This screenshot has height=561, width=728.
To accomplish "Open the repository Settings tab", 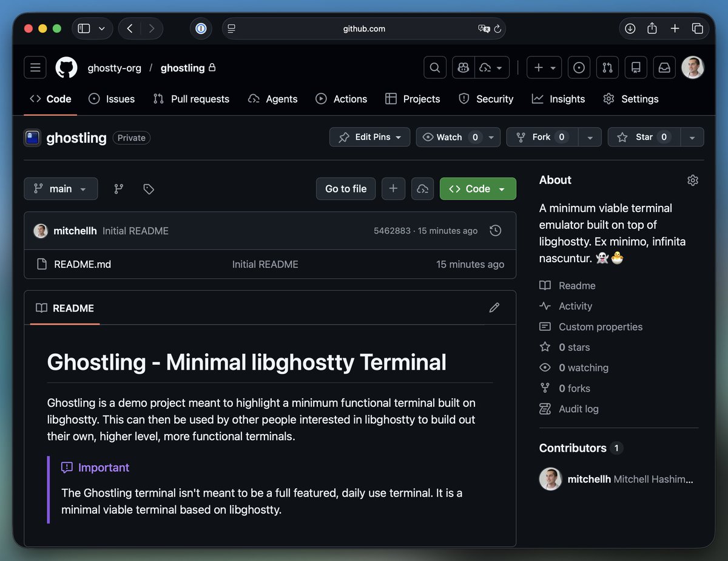I will point(631,99).
